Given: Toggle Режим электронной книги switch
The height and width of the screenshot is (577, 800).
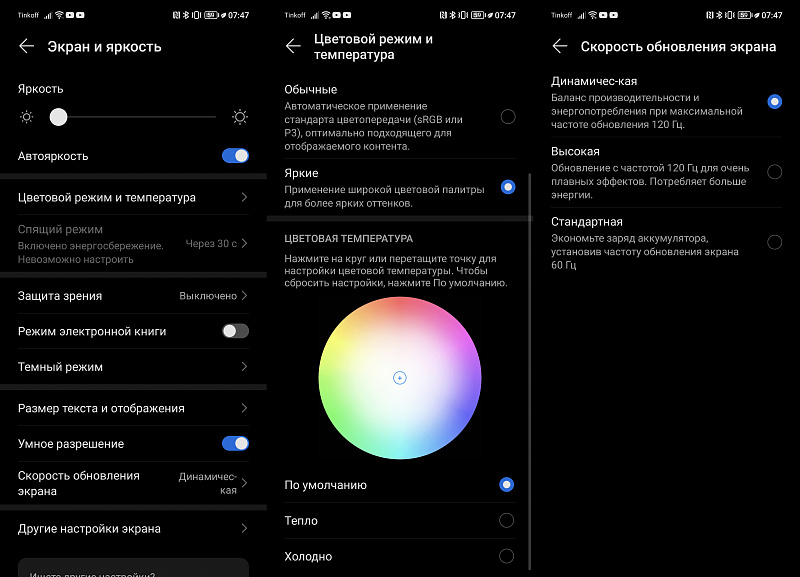Looking at the screenshot, I should click(235, 331).
